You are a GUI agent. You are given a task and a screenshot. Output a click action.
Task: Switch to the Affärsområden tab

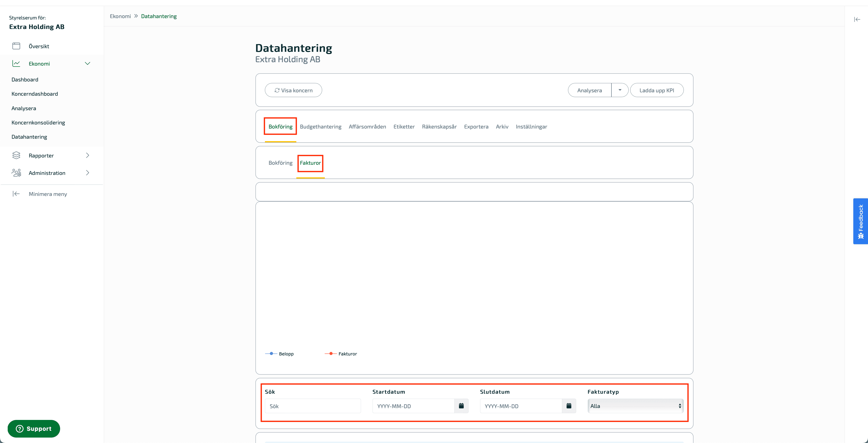coord(367,126)
